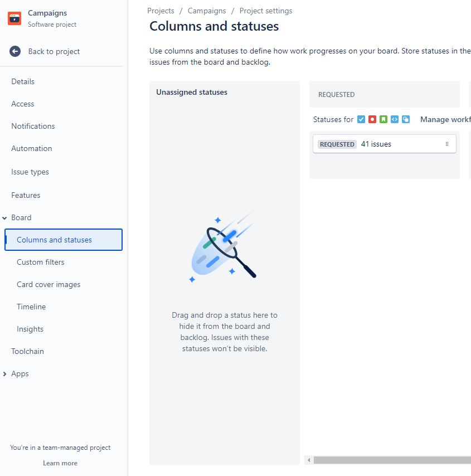Click the Campaigns breadcrumb

coord(207,11)
